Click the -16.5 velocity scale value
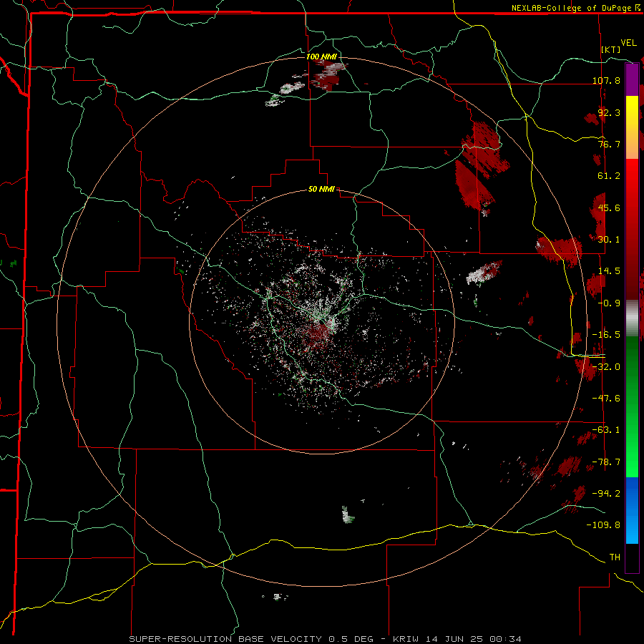 pos(606,335)
